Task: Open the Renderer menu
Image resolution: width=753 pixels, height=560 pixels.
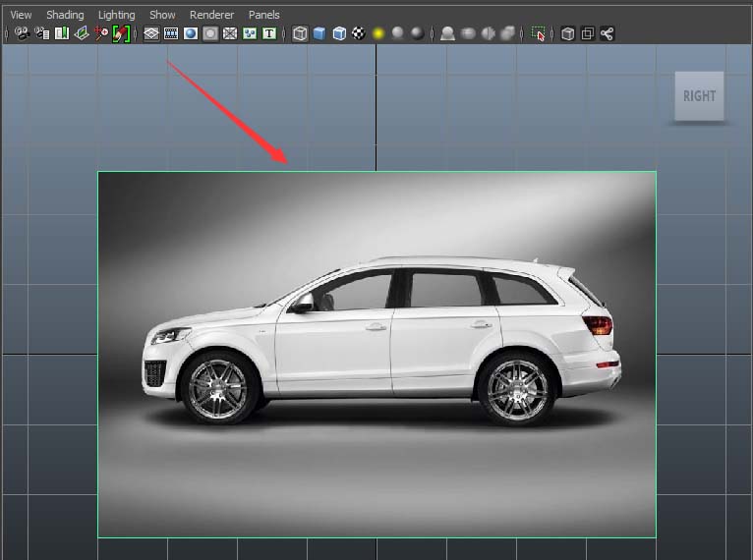Action: point(211,15)
